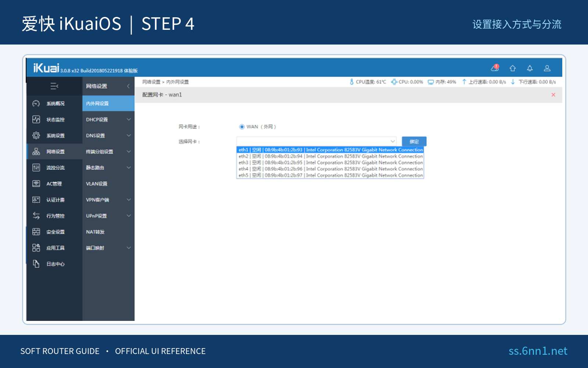Screen dimensions: 588x368
Task: Open 系统概况 dashboard gauge icon
Action: (36, 103)
